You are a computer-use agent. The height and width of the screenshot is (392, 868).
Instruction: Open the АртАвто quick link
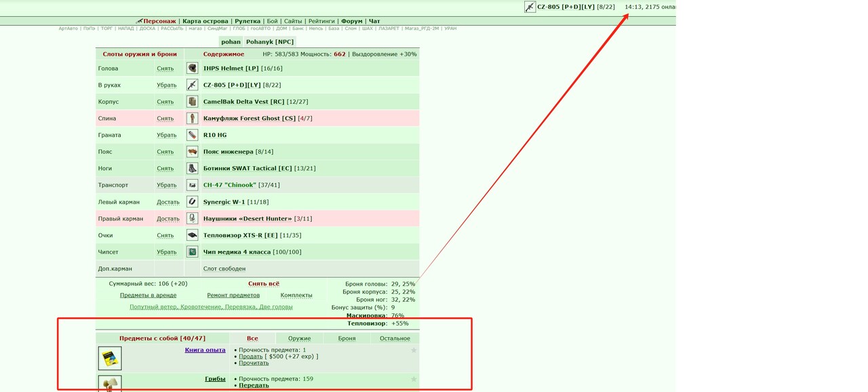pyautogui.click(x=68, y=28)
